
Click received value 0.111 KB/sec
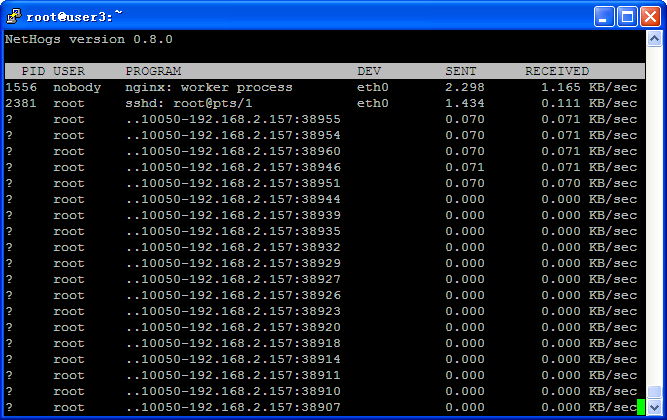point(589,103)
